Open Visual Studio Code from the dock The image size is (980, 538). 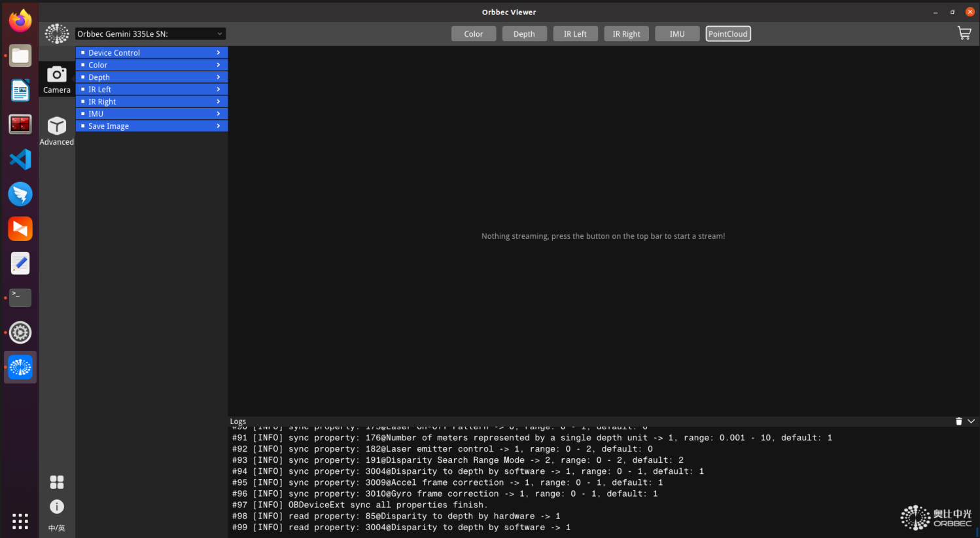[20, 159]
